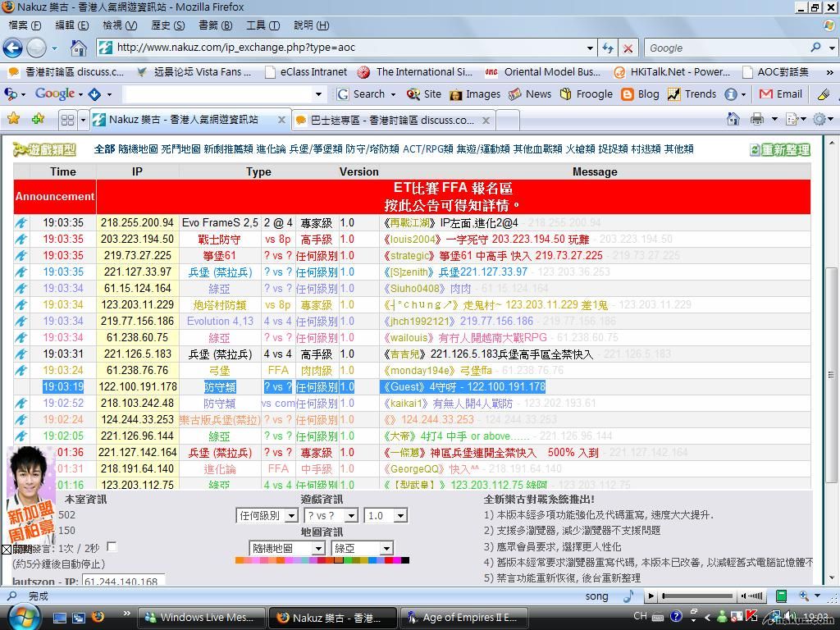This screenshot has width=840, height=630.
Task: Click the music note icon near song
Action: (628, 596)
